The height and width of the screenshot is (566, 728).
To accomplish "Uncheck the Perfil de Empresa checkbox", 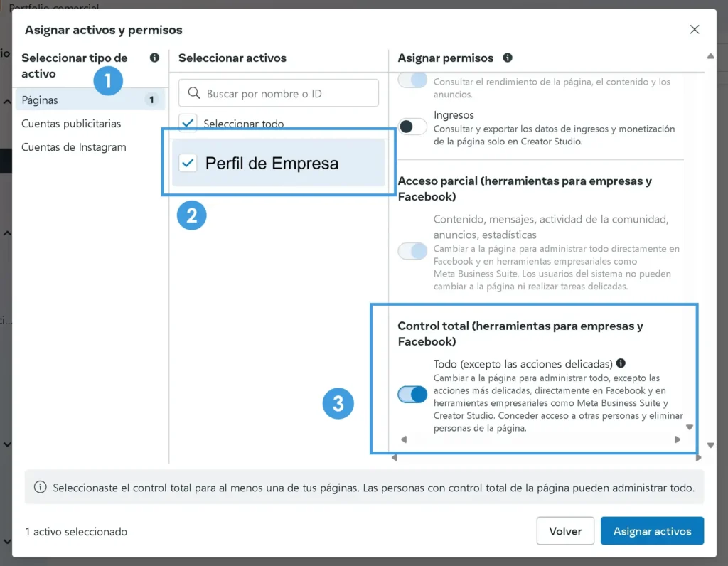I will point(188,163).
